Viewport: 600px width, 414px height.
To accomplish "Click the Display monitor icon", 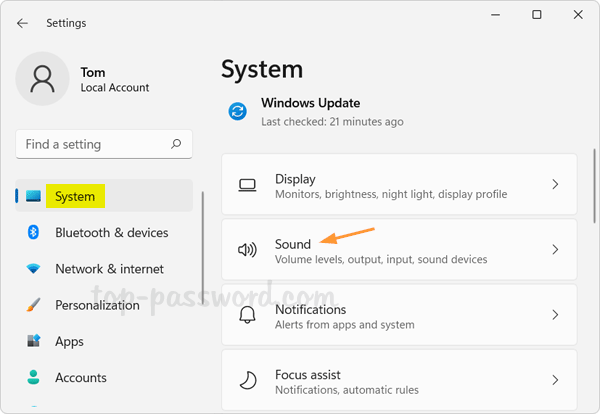I will click(247, 185).
